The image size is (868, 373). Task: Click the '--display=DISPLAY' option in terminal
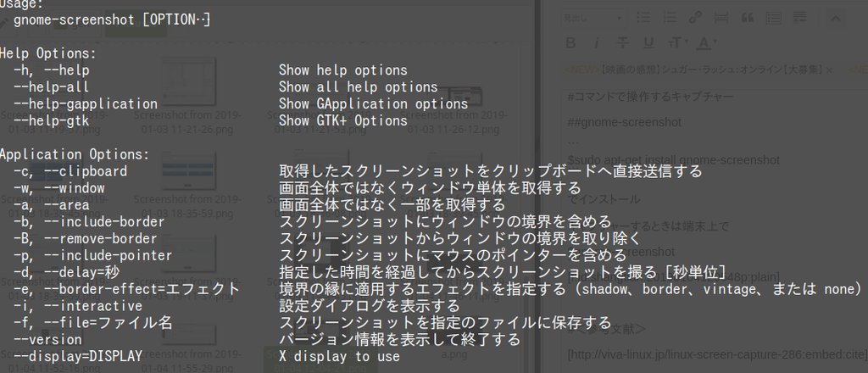tap(78, 356)
